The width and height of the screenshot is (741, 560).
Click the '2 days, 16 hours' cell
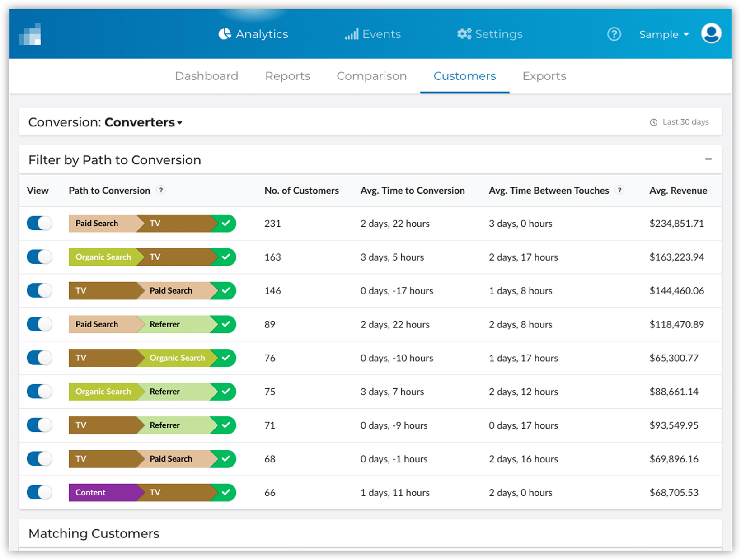[x=523, y=459]
